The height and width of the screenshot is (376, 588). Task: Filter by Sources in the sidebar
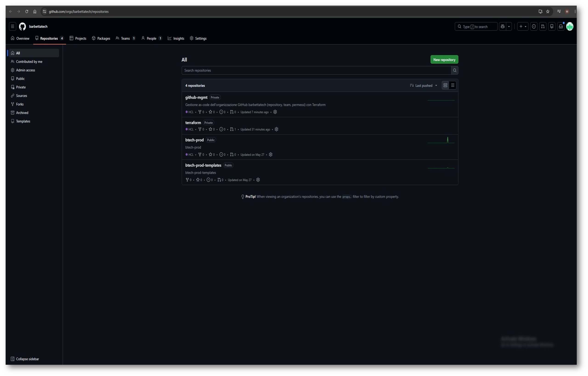(x=34, y=96)
